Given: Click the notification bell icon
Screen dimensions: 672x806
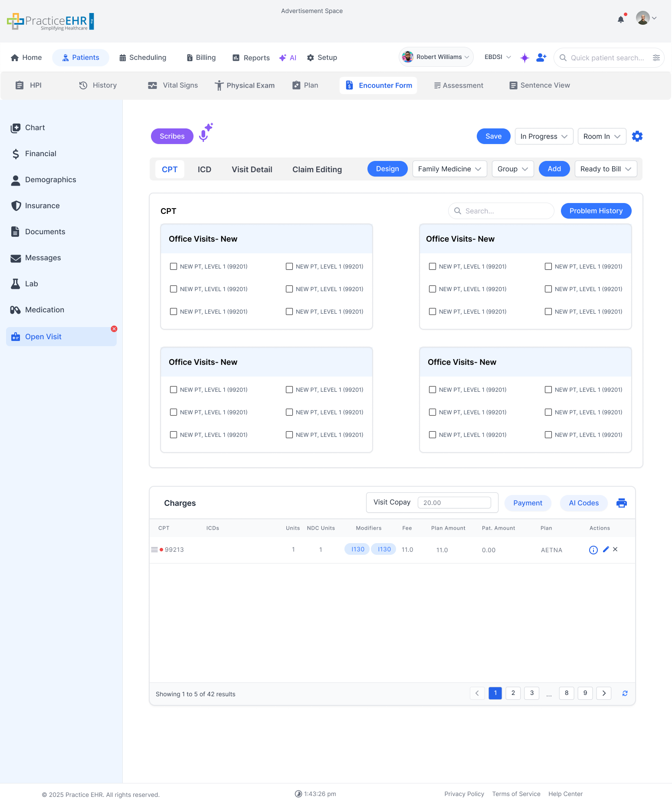Looking at the screenshot, I should pyautogui.click(x=620, y=19).
